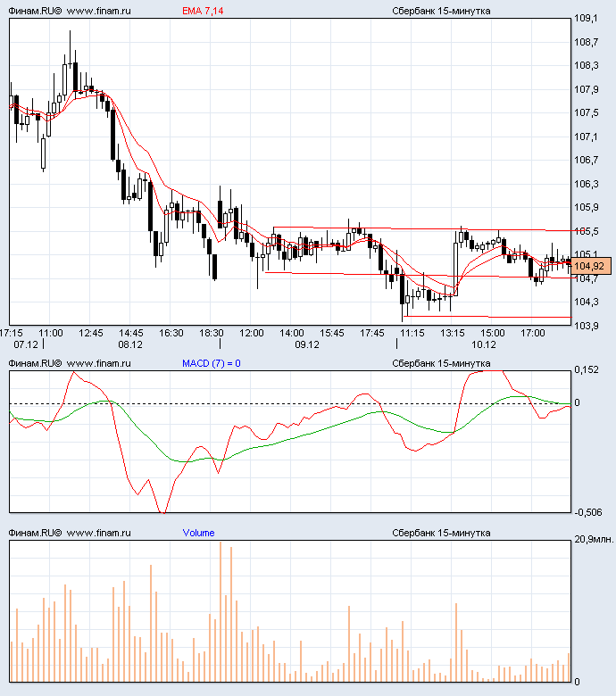Click the 09.12 date label
Viewport: 616px width, 696px height.
point(307,344)
